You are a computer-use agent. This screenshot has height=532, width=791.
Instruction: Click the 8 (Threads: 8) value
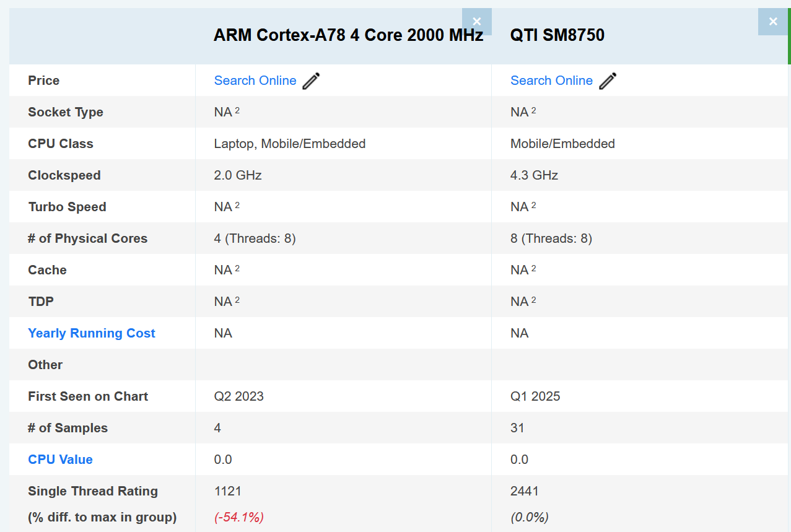pyautogui.click(x=551, y=238)
